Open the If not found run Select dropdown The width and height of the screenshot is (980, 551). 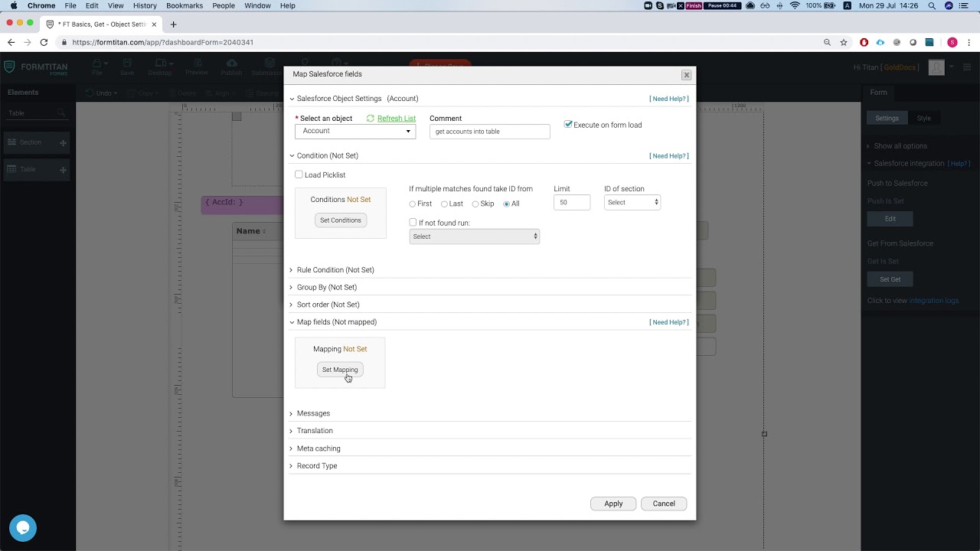(x=475, y=236)
